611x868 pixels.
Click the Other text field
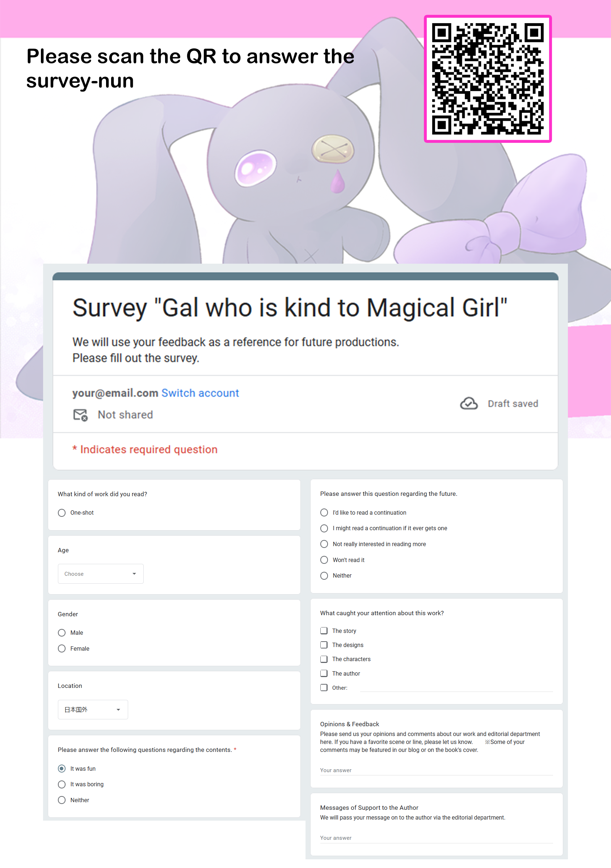pos(456,688)
